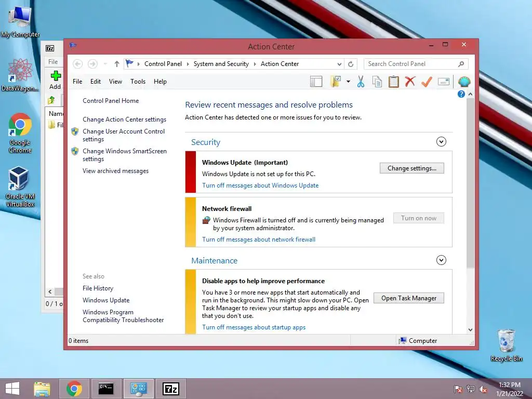Screen dimensions: 532x399
Task: Open Windows Program Compatibility Troubleshooter link
Action: (123, 316)
